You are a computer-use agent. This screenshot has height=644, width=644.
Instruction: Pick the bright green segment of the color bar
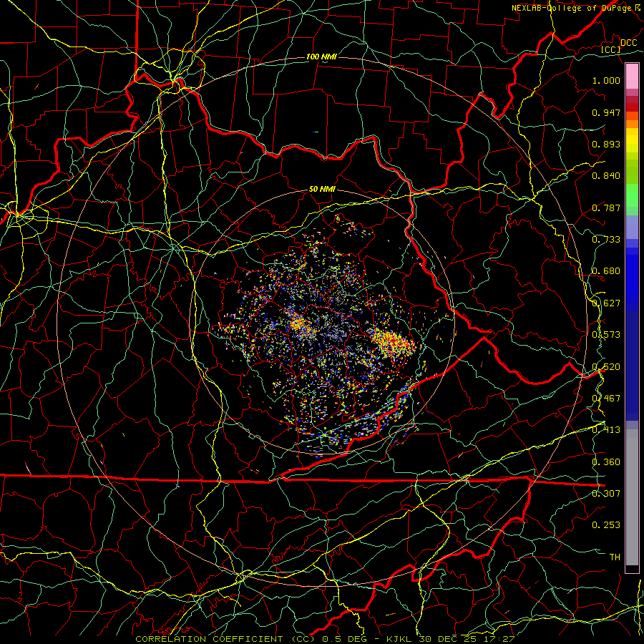(632, 195)
